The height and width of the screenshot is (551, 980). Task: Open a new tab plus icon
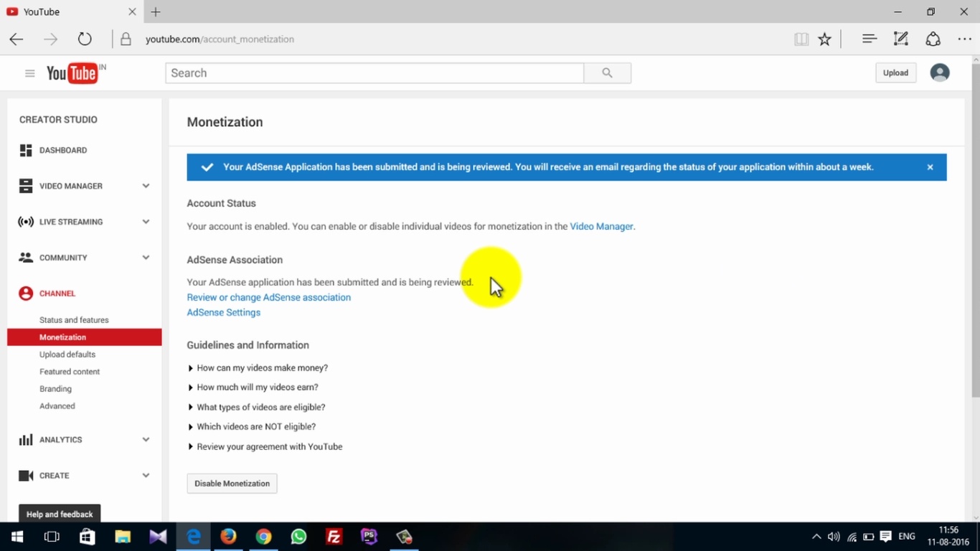pos(156,11)
